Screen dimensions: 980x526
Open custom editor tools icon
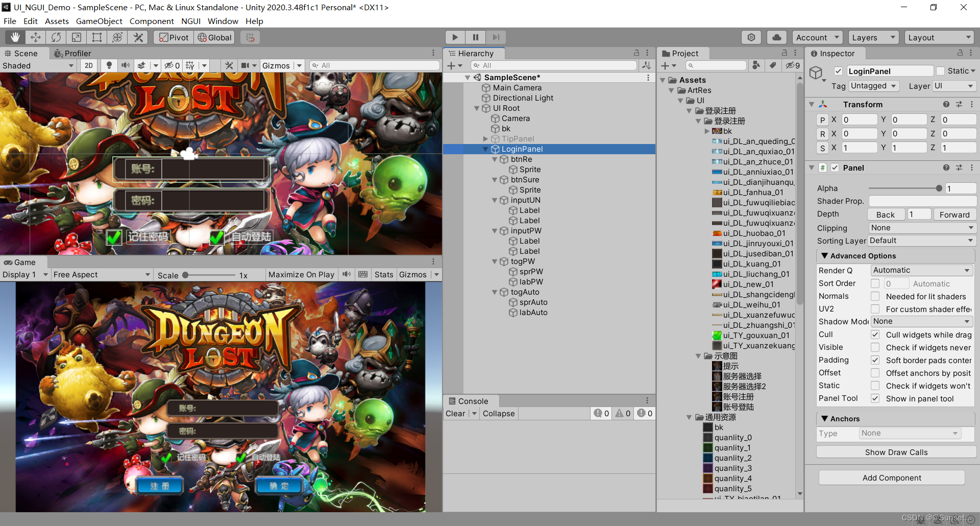click(x=138, y=37)
